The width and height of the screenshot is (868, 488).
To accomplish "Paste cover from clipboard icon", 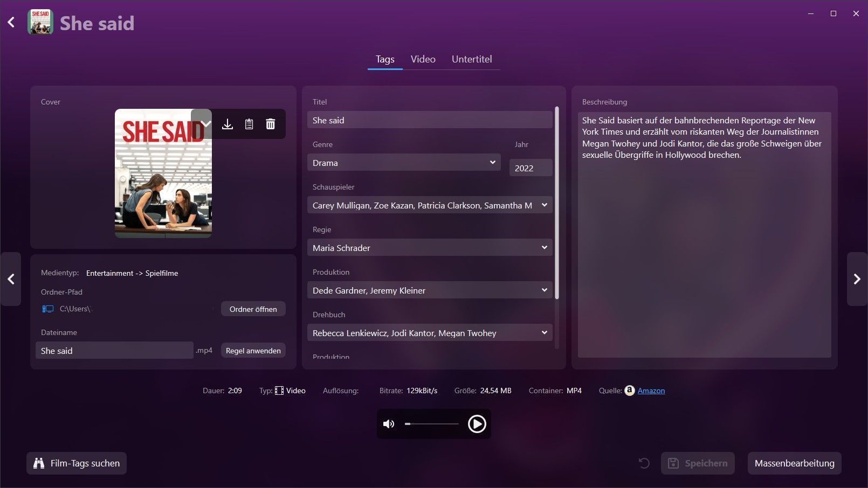I will [249, 124].
